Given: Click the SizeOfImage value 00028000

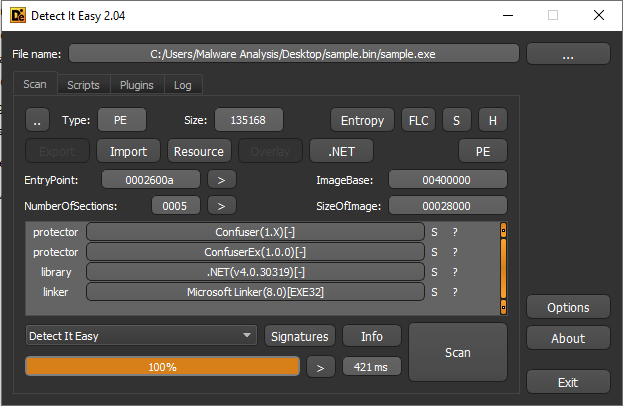Looking at the screenshot, I should pos(447,206).
